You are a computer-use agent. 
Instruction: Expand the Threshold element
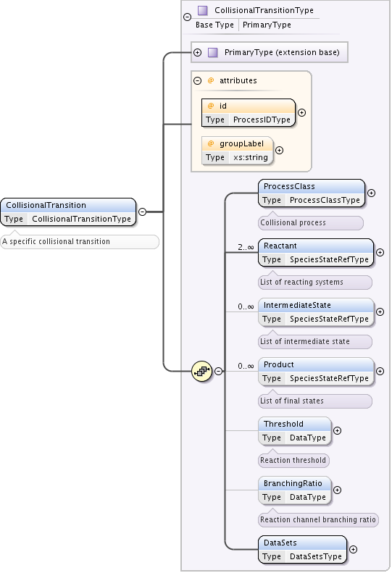(x=337, y=430)
